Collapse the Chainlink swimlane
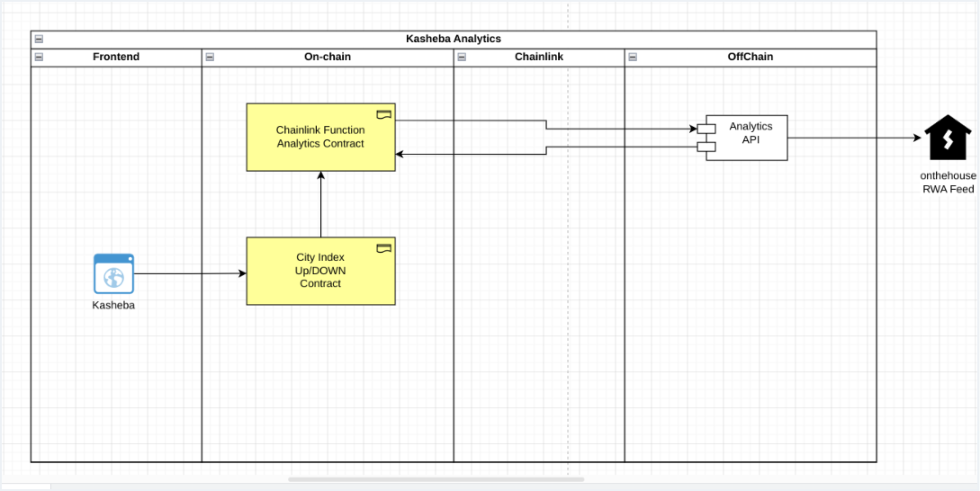The width and height of the screenshot is (980, 491). (x=462, y=58)
